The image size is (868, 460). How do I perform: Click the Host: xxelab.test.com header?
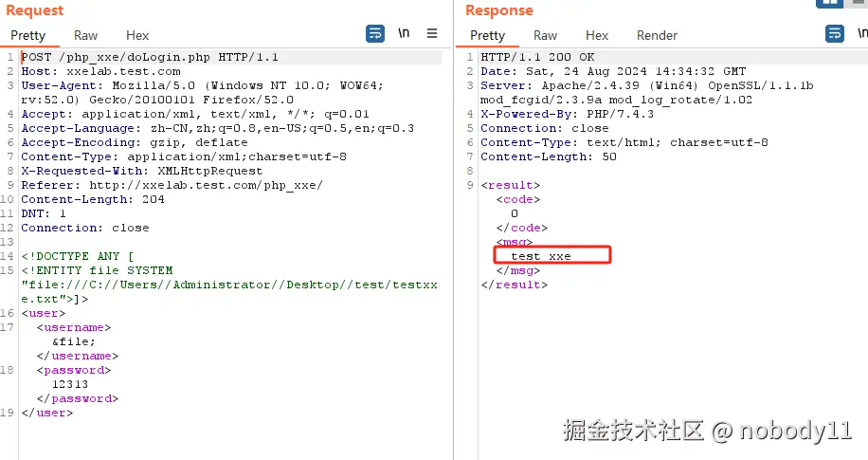coord(100,71)
